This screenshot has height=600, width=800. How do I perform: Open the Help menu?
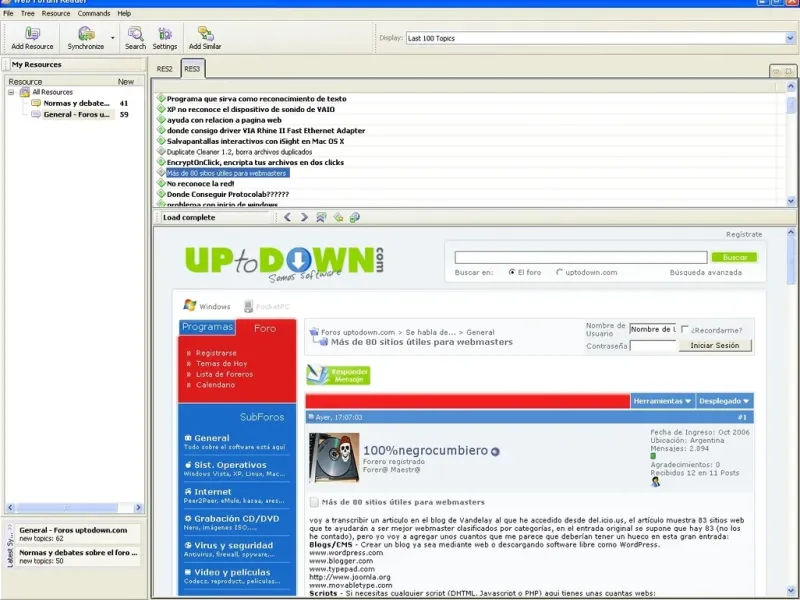tap(124, 13)
